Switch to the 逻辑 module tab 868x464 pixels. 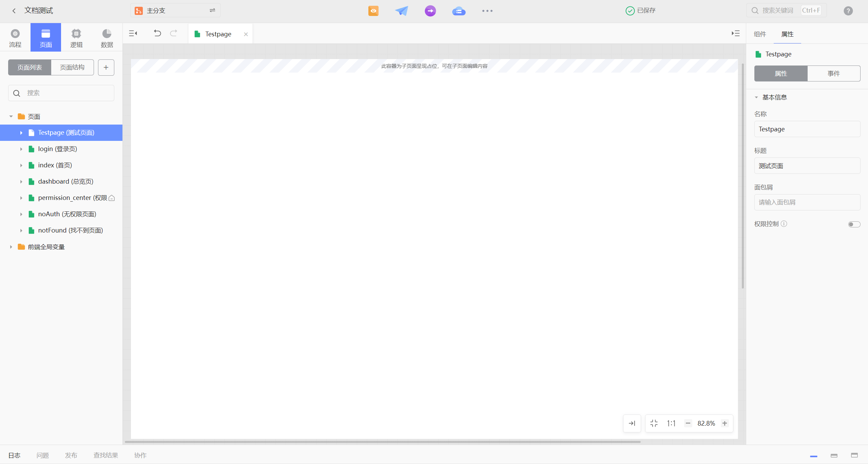pyautogui.click(x=76, y=37)
